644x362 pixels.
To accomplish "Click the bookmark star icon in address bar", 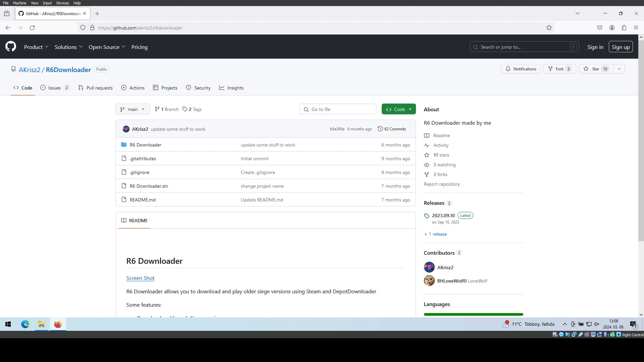I will pos(549,28).
